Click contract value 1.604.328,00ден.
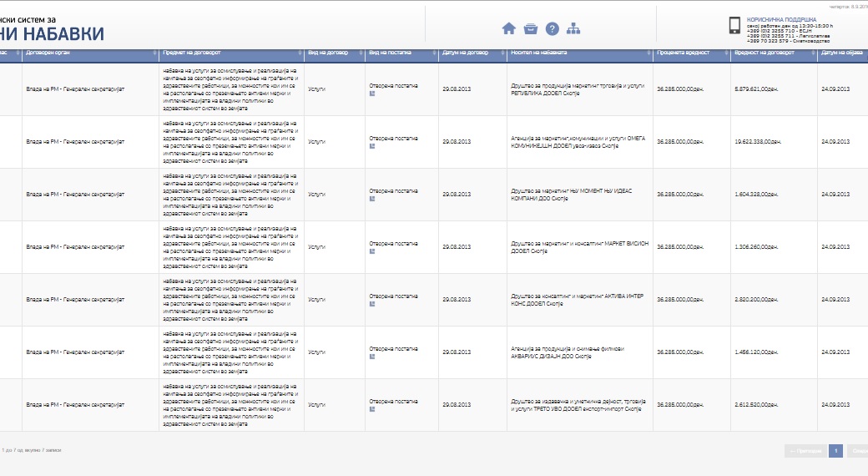The height and width of the screenshot is (476, 868). tap(756, 195)
